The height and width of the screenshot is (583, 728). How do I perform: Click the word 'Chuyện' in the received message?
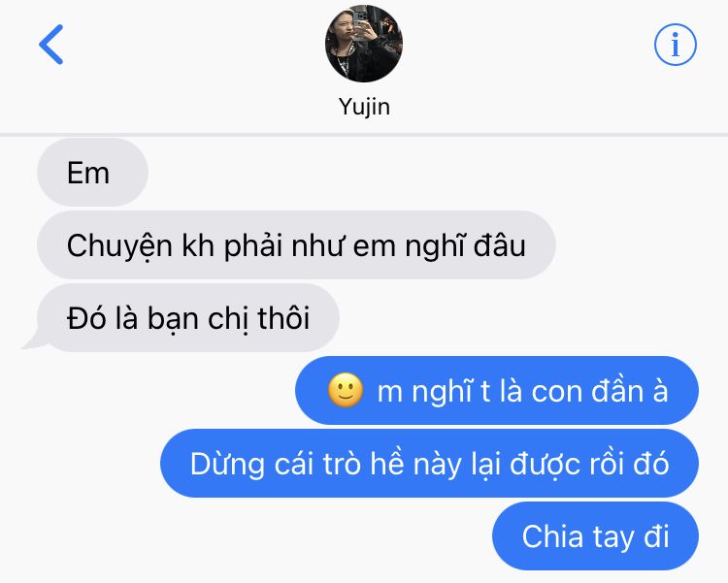pyautogui.click(x=119, y=246)
